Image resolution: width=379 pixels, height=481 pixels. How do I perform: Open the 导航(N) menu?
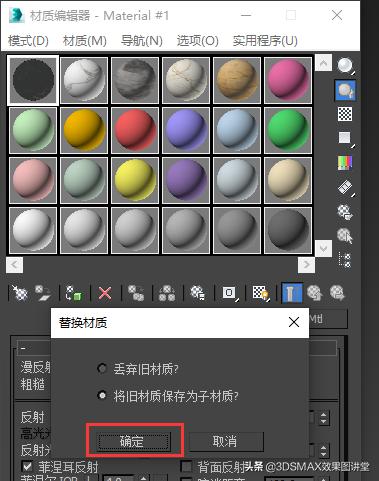point(142,41)
